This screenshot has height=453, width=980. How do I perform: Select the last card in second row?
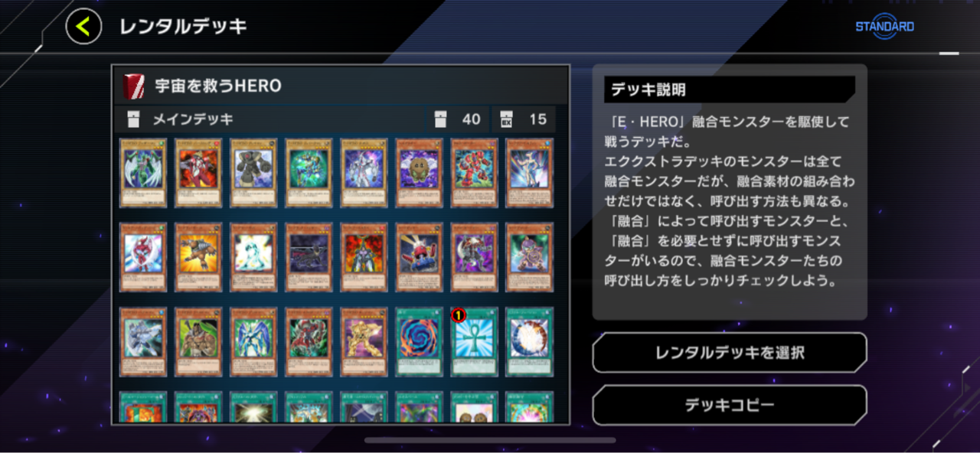529,257
